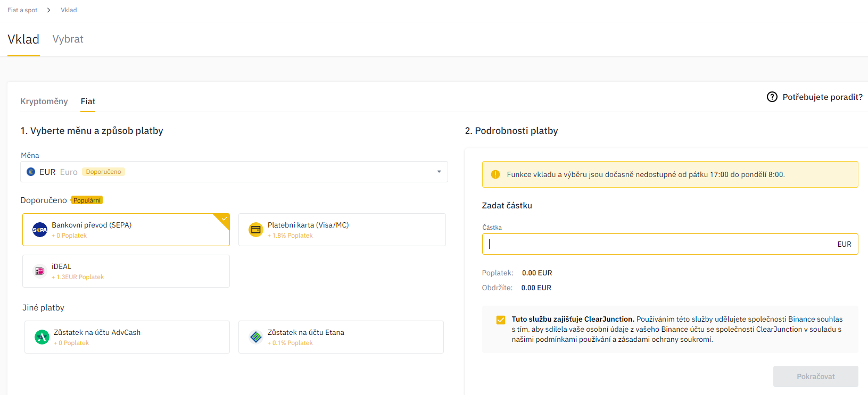The image size is (868, 395).
Task: Choose the iDEAL payment method card
Action: click(126, 271)
